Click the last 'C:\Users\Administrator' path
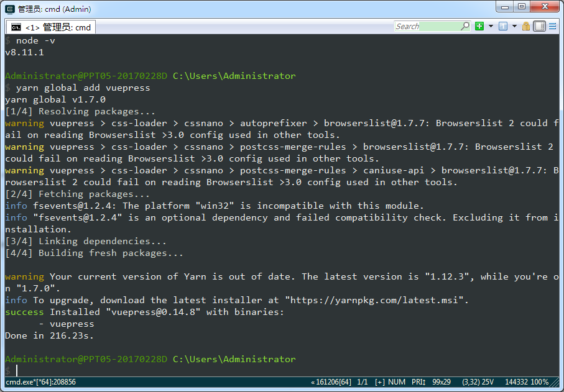The height and width of the screenshot is (392, 564). point(234,359)
